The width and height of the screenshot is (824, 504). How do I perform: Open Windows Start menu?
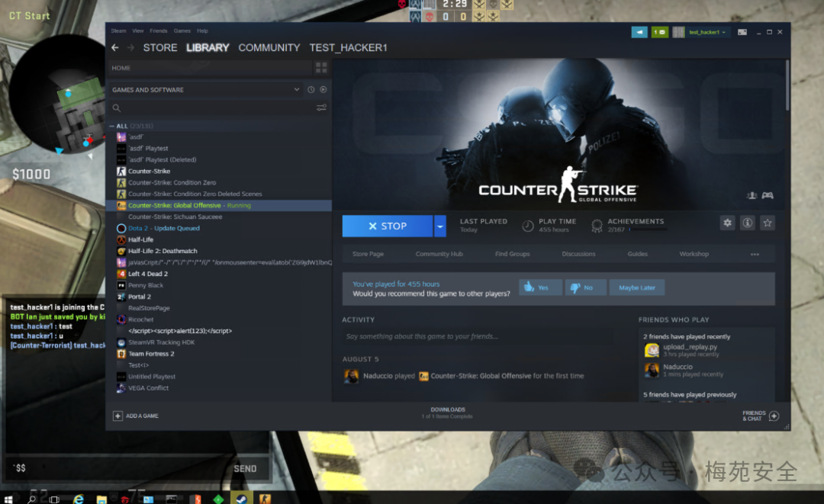coord(8,499)
